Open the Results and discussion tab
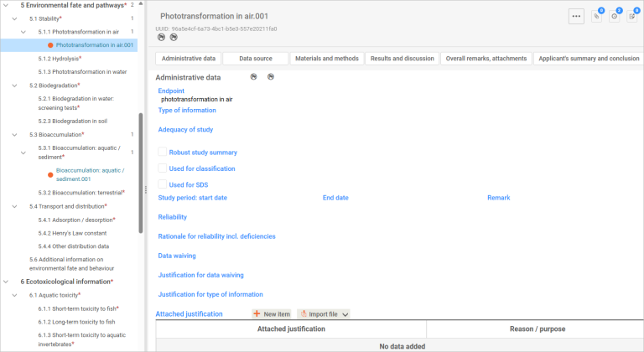Screen dimensions: 644x352 click(402, 59)
